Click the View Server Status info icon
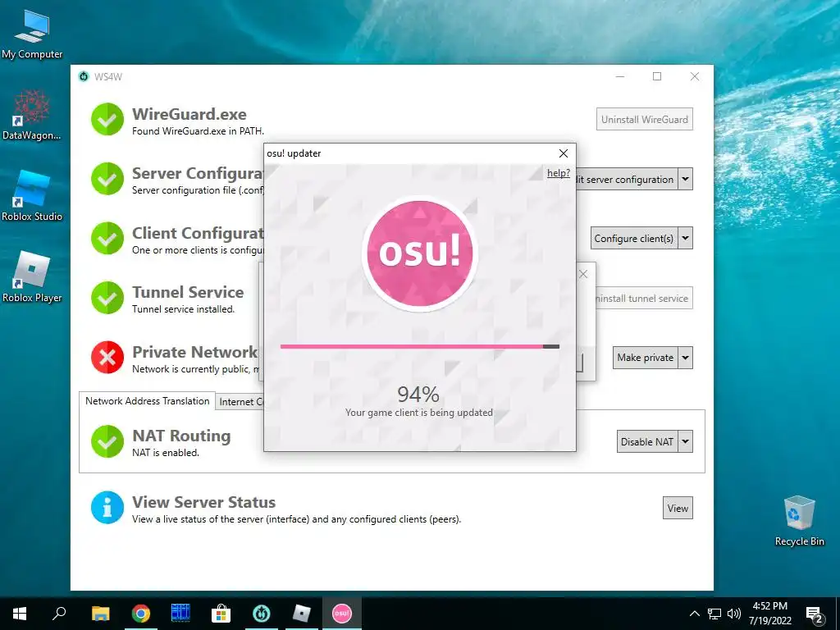This screenshot has height=630, width=840. 107,507
